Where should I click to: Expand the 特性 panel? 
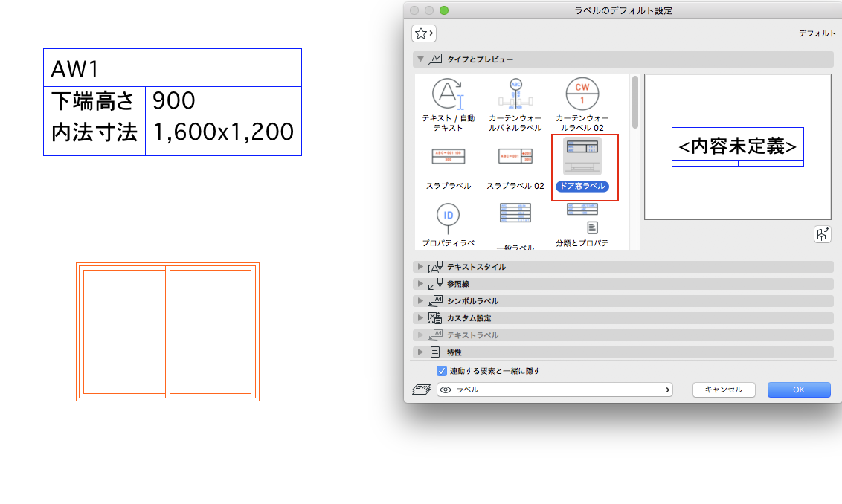[x=623, y=352]
